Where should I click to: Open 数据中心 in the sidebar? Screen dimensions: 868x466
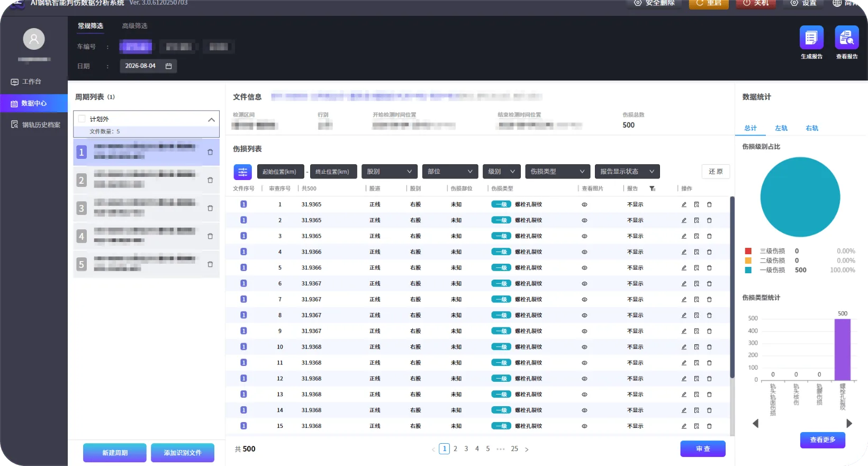[34, 103]
